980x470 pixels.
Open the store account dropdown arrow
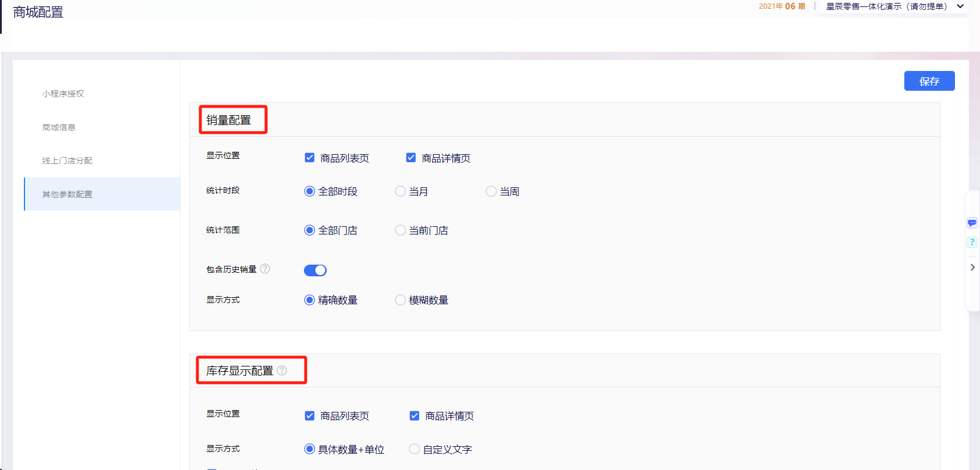tap(960, 6)
